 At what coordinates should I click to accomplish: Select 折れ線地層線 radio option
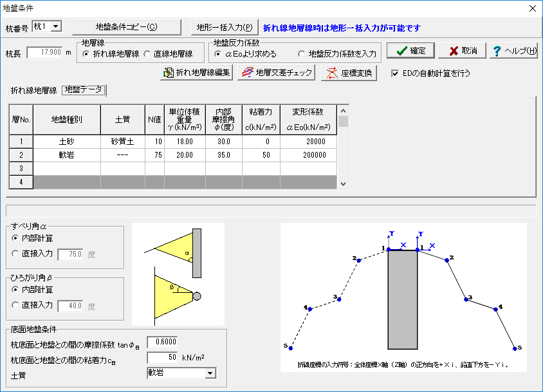point(111,54)
